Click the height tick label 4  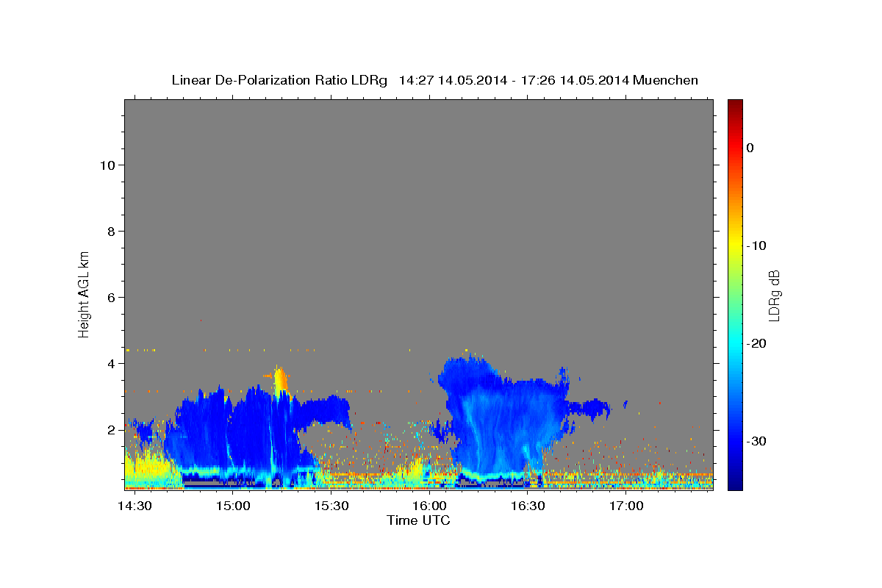[112, 363]
